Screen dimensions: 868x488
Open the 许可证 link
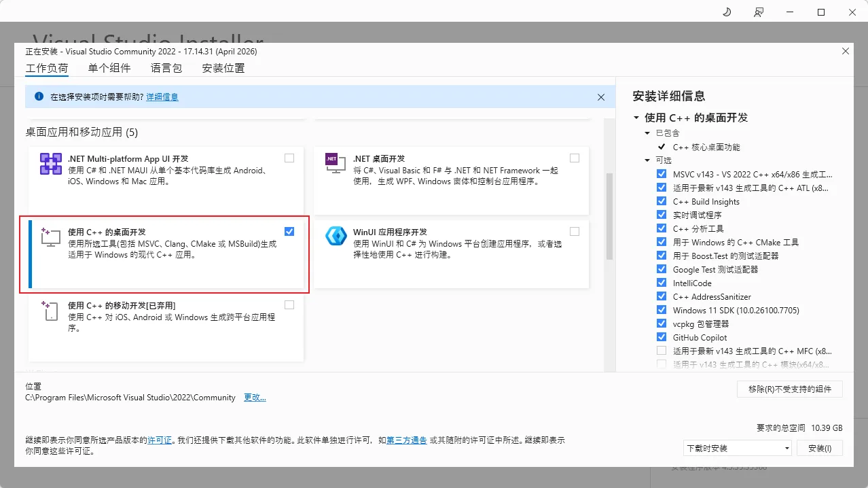160,440
